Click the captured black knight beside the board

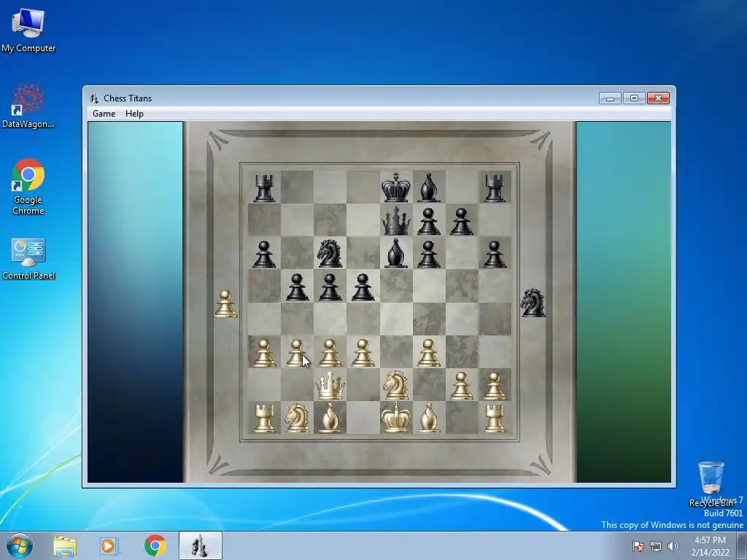coord(533,303)
